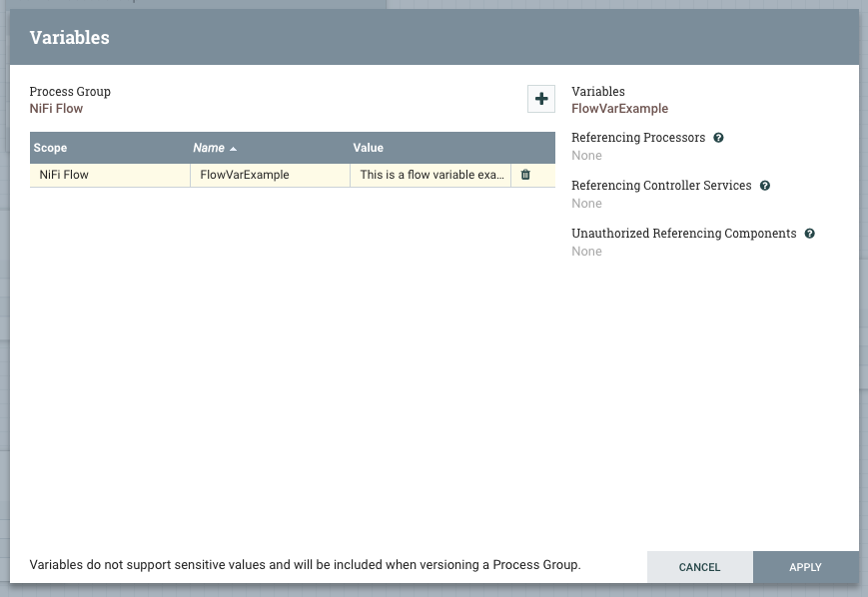Delete the FlowVarExample variable via trash icon
The height and width of the screenshot is (597, 868).
(x=526, y=174)
